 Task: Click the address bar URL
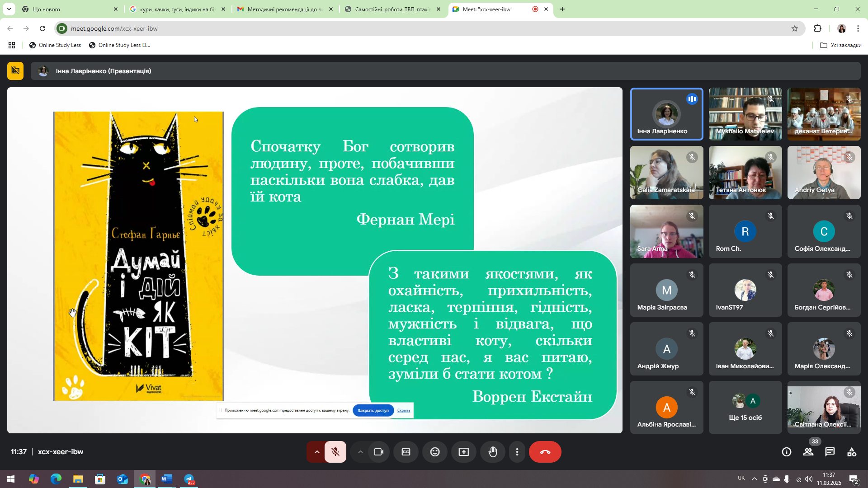tap(114, 28)
